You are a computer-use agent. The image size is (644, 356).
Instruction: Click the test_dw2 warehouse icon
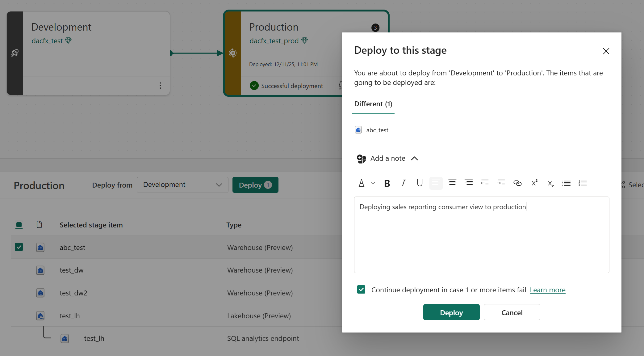40,293
